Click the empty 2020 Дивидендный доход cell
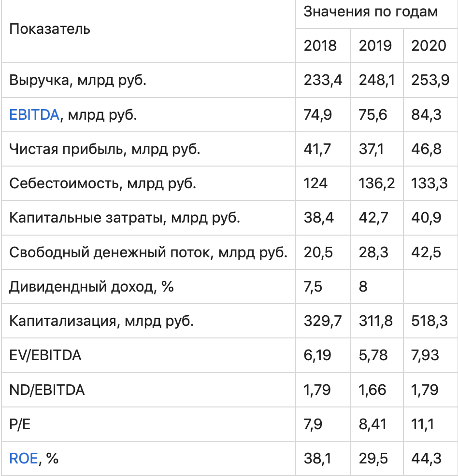 (x=429, y=287)
